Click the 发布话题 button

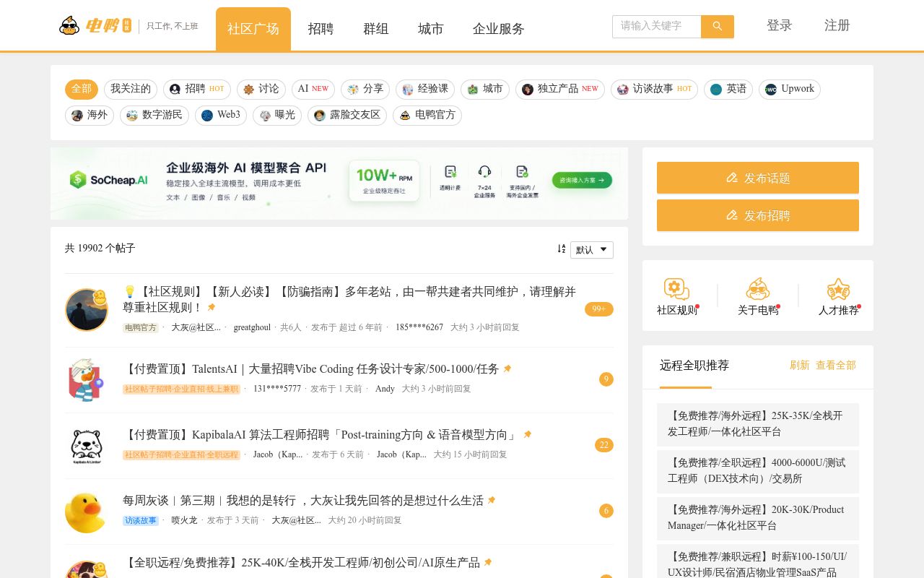pos(758,178)
